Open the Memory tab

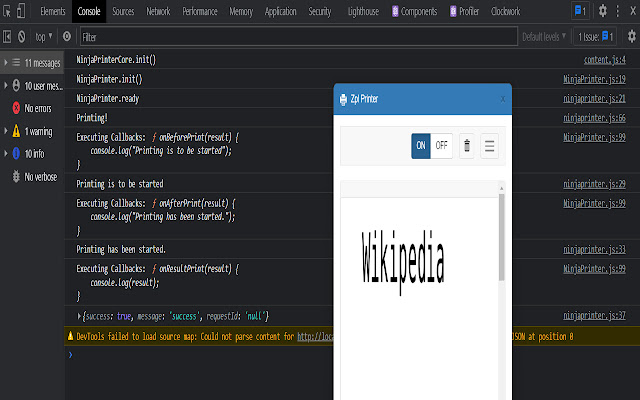[x=241, y=11]
